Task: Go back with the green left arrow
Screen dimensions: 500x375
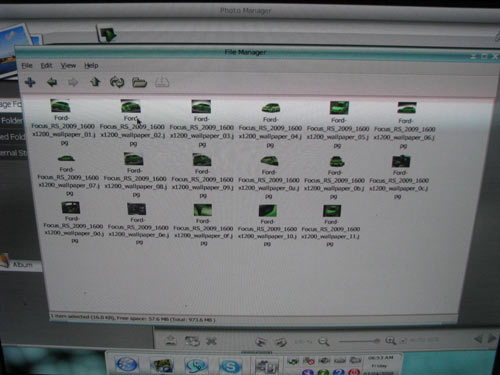Action: [x=52, y=82]
